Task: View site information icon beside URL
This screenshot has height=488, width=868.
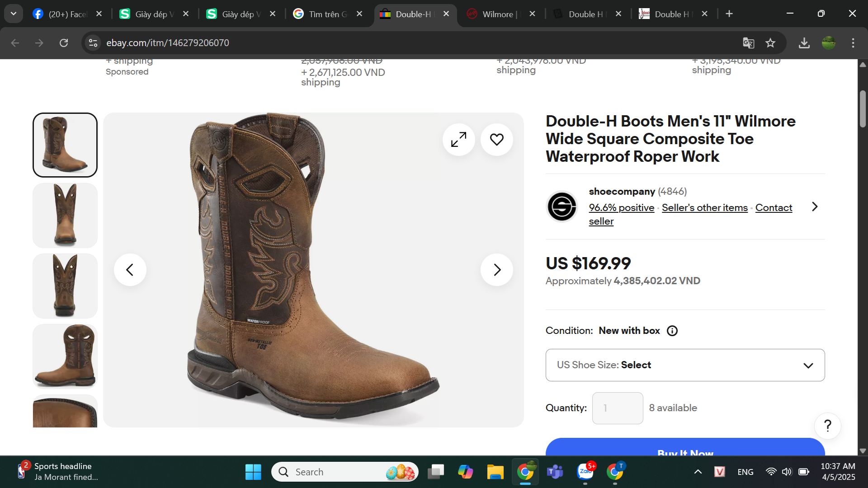Action: point(93,43)
